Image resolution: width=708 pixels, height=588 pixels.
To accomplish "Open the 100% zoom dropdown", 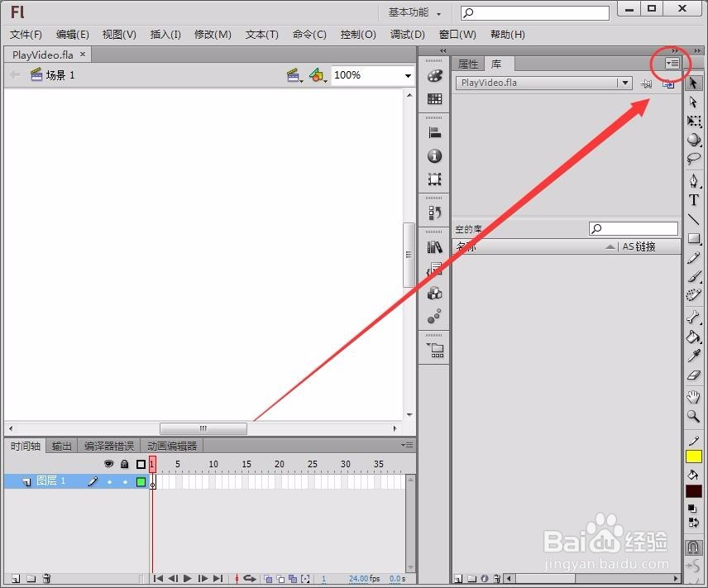I will [x=408, y=75].
